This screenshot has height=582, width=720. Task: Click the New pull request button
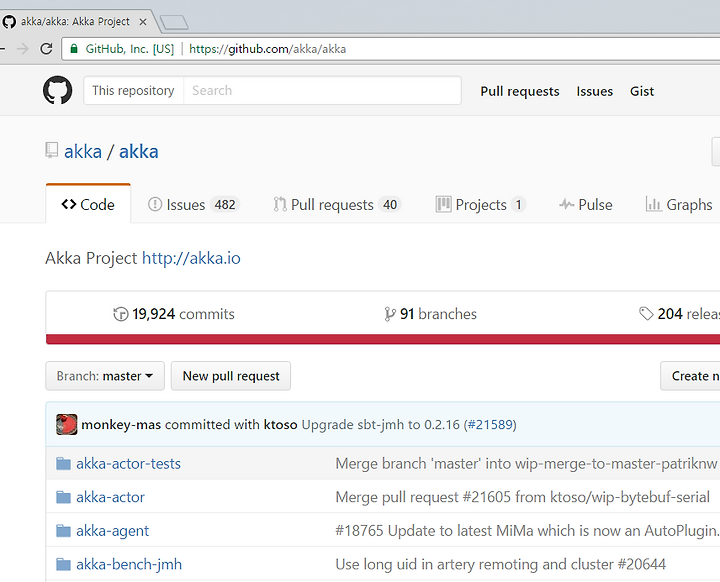coord(231,376)
